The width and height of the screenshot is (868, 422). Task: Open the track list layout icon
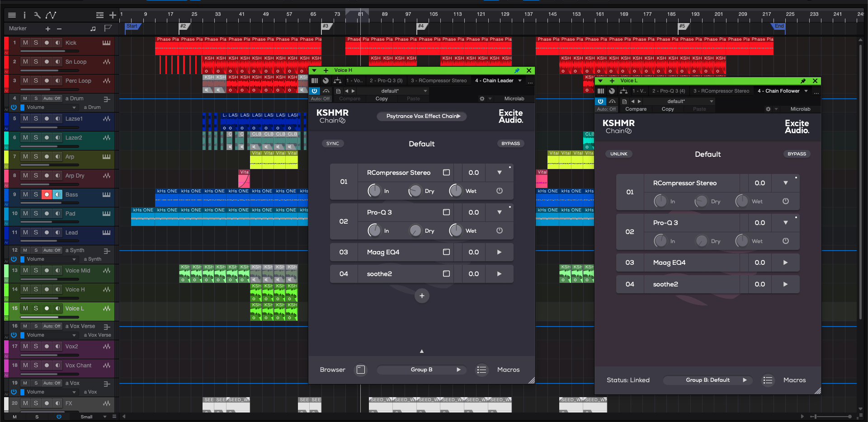[x=100, y=15]
